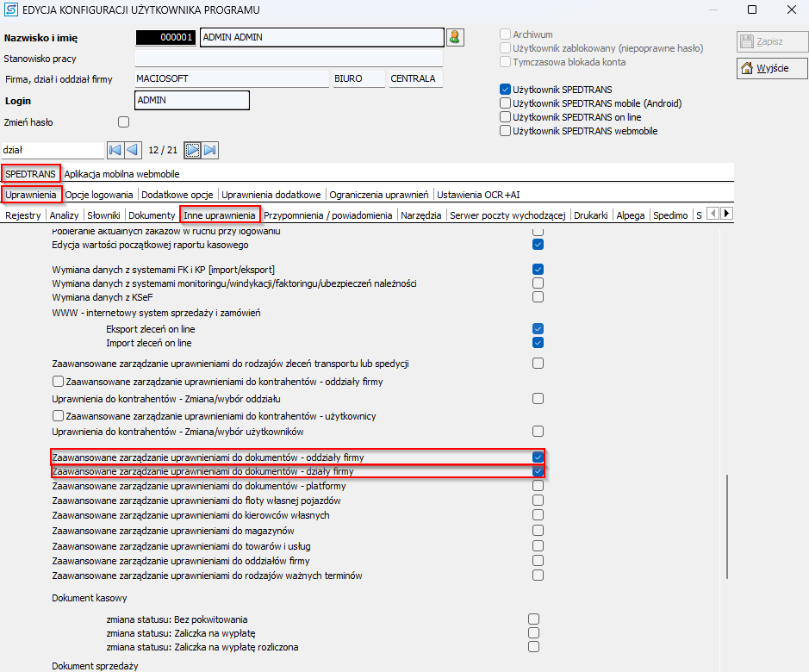Viewport: 809px width, 672px height.
Task: Jump to first search result arrow
Action: (x=115, y=150)
